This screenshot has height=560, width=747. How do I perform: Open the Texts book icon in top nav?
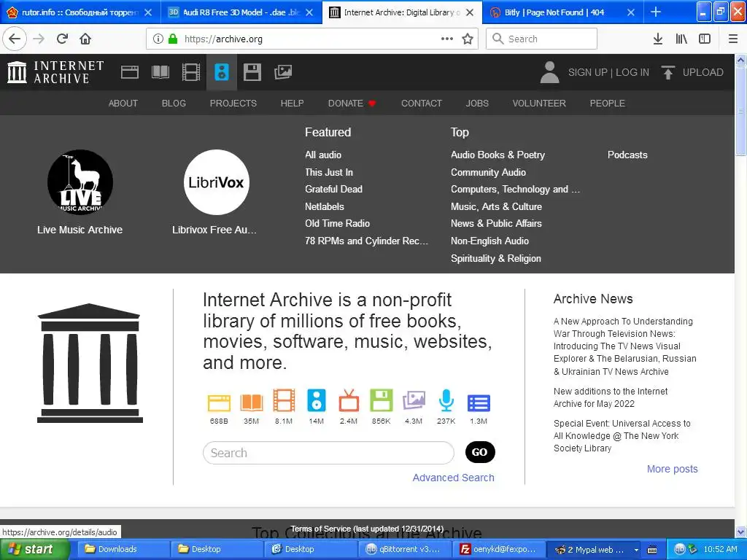[160, 72]
